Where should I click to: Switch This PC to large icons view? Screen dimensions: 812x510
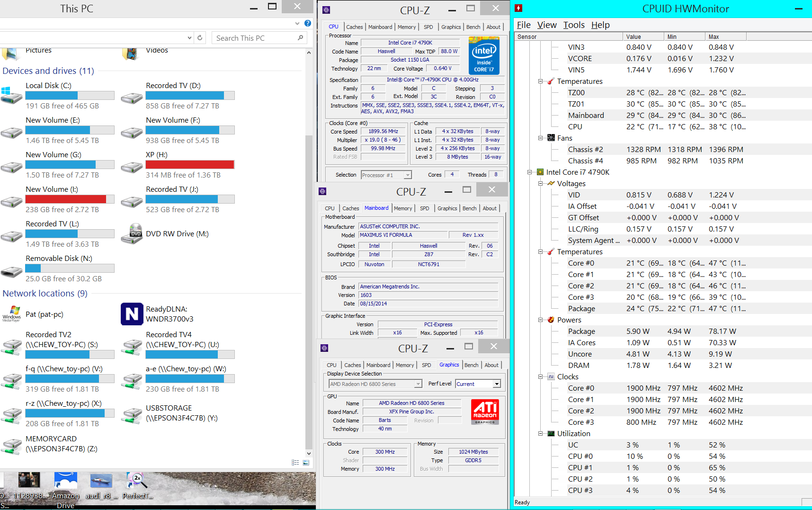306,463
